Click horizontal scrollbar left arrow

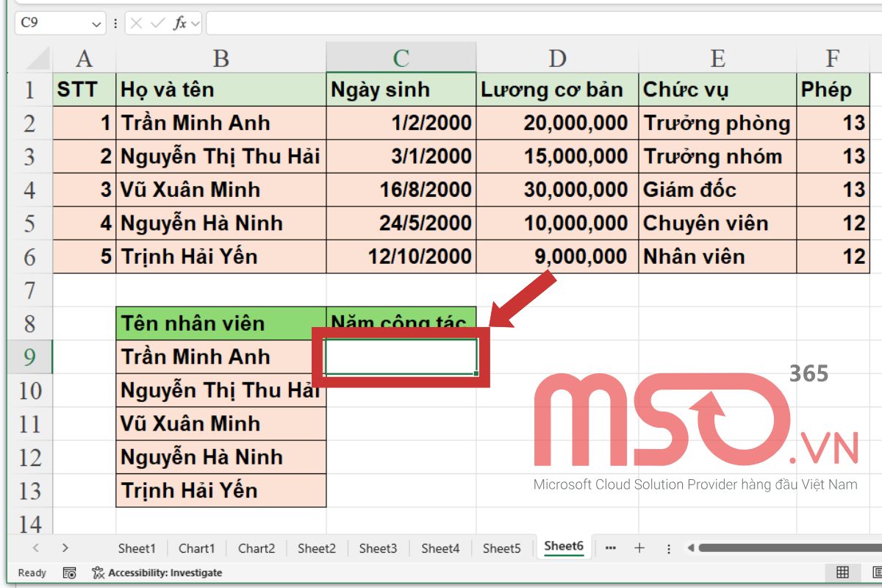(x=690, y=548)
